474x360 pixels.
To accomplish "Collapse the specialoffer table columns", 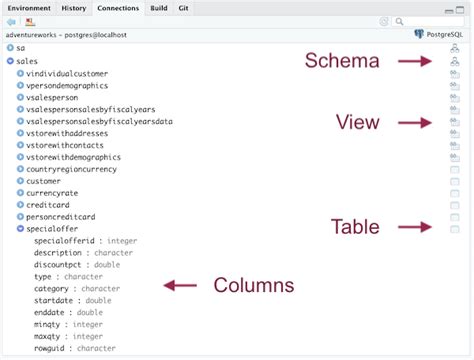I will pos(20,229).
